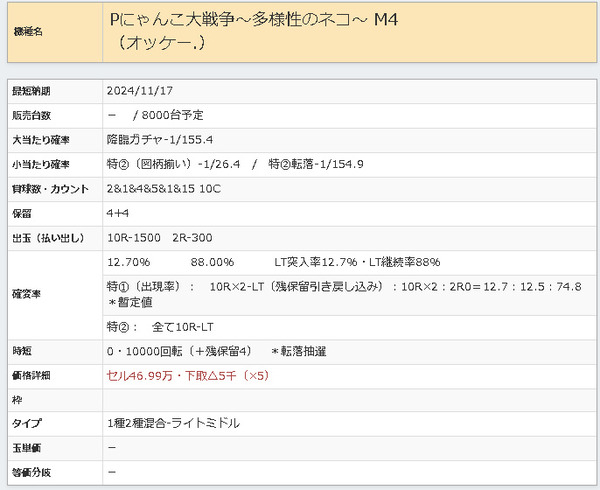Select the 賞球数・カウント label

(50, 189)
